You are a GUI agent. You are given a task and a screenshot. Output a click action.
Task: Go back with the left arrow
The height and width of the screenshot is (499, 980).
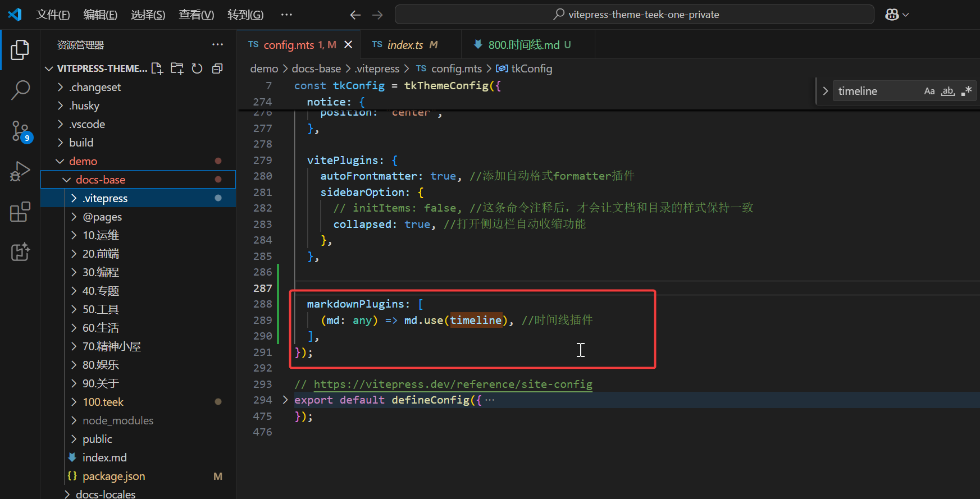coord(355,15)
